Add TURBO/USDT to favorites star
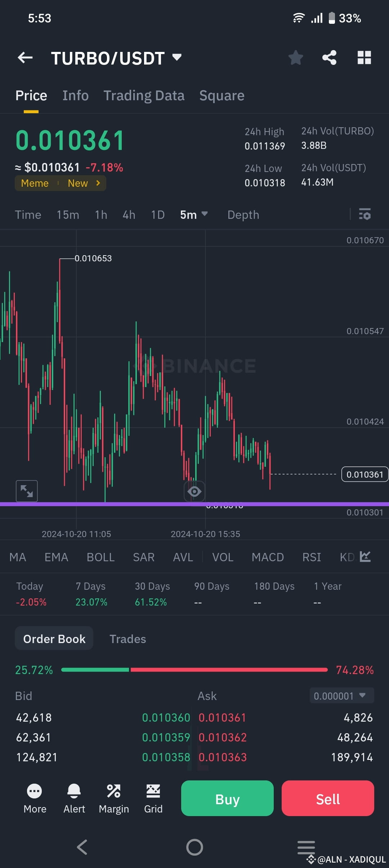This screenshot has width=389, height=868. [x=296, y=58]
